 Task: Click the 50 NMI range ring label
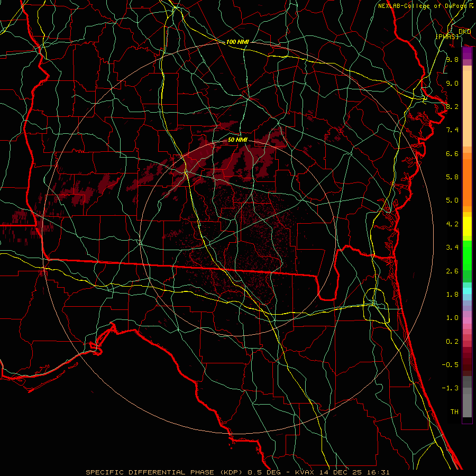[x=237, y=140]
